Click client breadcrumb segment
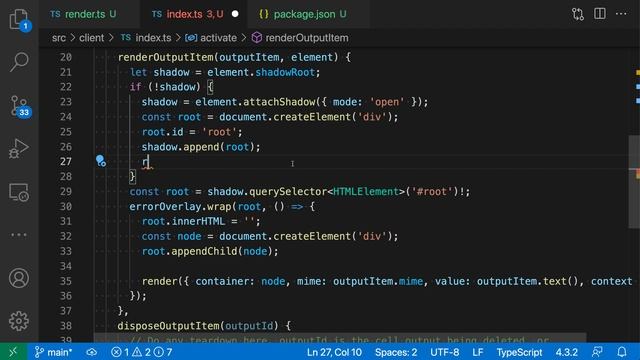 pos(91,38)
